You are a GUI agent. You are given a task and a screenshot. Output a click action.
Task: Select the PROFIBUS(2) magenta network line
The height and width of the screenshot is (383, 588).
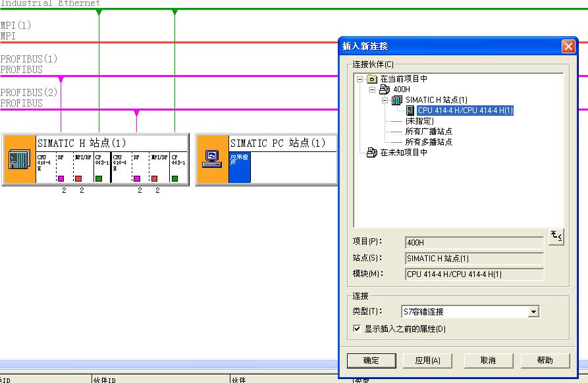point(169,109)
